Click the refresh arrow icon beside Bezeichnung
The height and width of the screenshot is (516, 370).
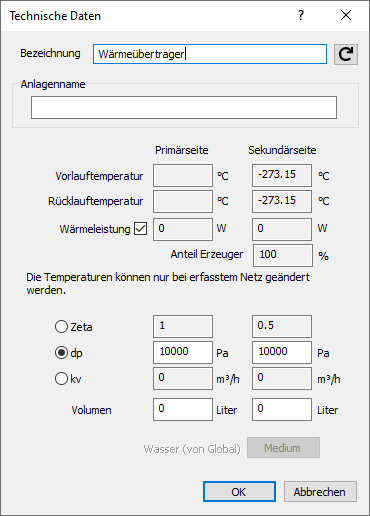(x=346, y=54)
